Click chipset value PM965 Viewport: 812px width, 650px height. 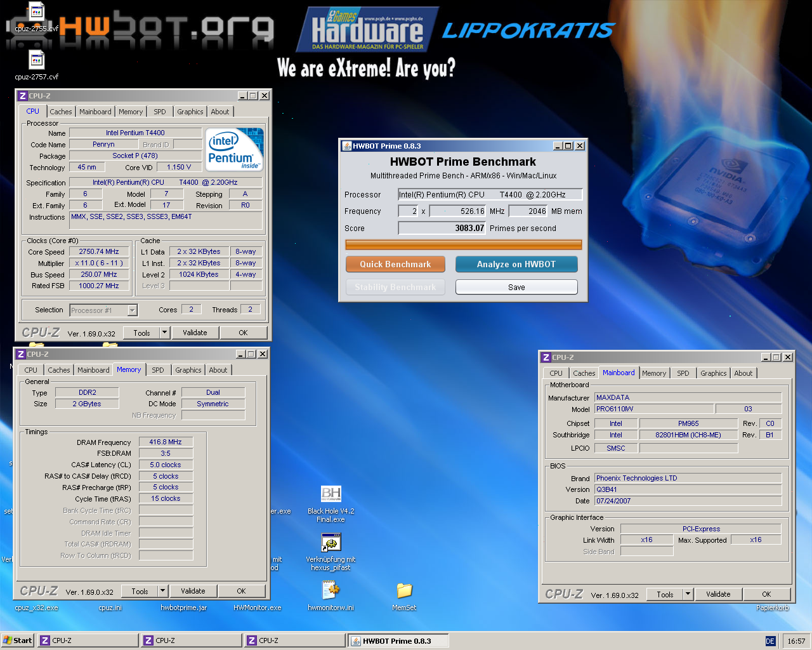pos(688,423)
